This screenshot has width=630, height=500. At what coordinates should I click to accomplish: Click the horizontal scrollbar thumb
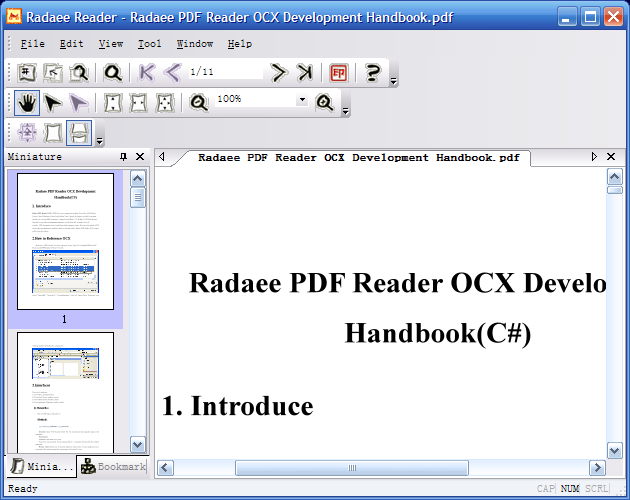tap(352, 468)
